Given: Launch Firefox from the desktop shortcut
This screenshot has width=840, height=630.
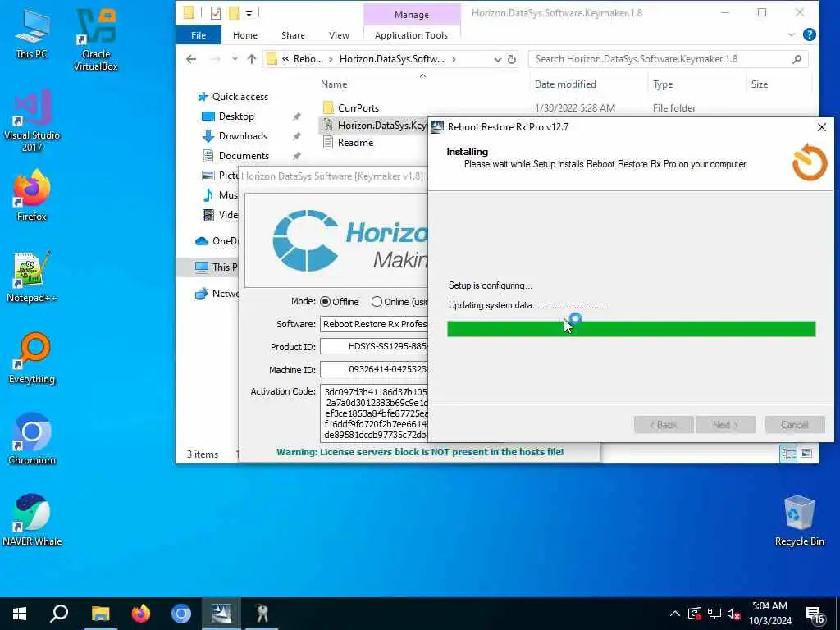Looking at the screenshot, I should click(x=32, y=195).
